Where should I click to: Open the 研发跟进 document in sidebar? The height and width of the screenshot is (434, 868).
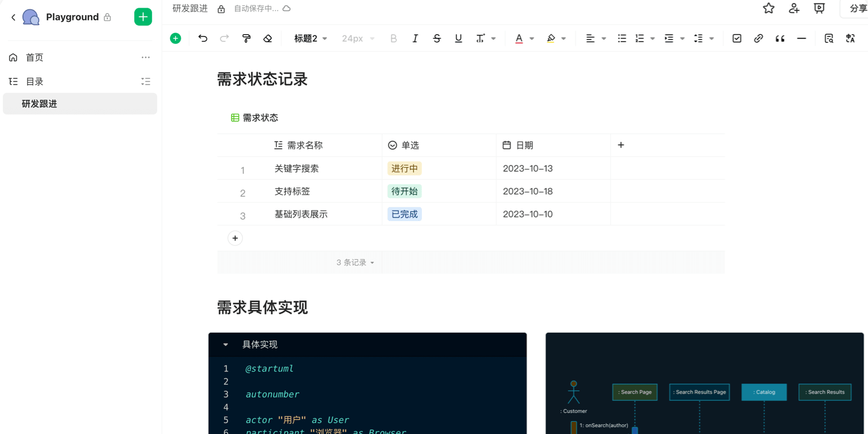(80, 104)
